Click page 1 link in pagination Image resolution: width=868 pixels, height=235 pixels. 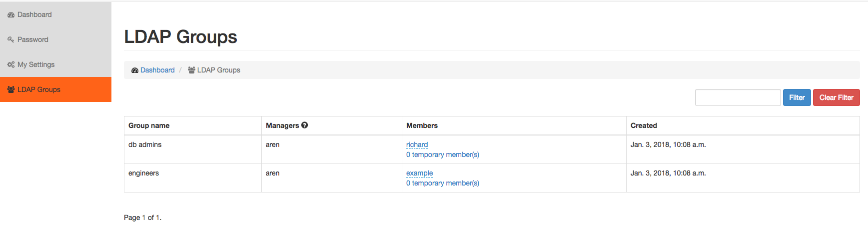[158, 217]
